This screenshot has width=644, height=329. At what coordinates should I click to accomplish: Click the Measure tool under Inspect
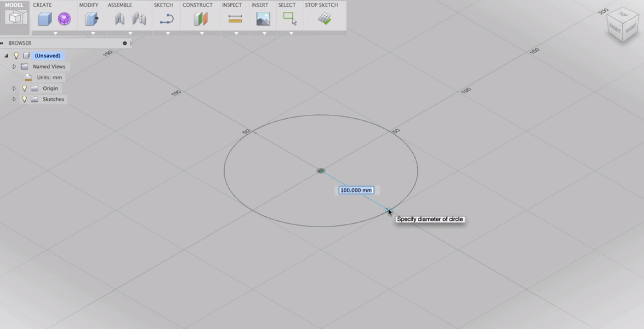235,19
